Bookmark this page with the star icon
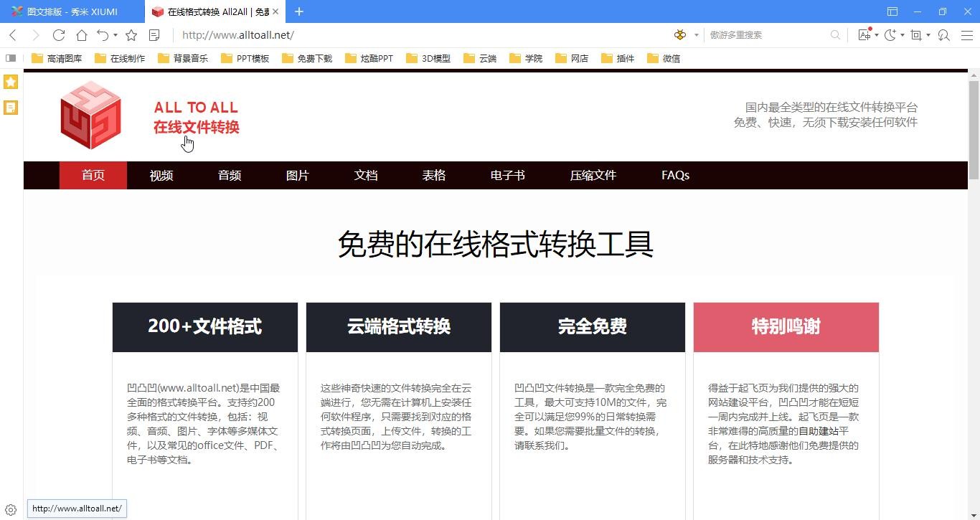Viewport: 980px width, 520px height. [131, 35]
